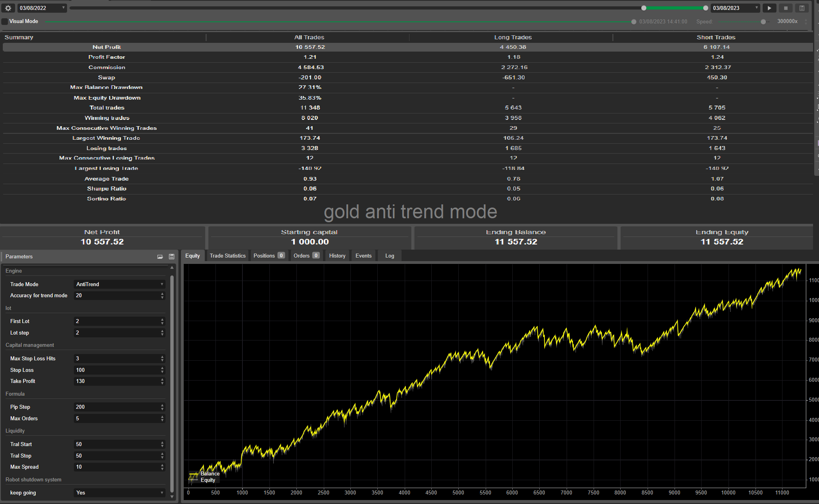Select the Max Equity Drawdown row label
The image size is (819, 504).
(107, 98)
